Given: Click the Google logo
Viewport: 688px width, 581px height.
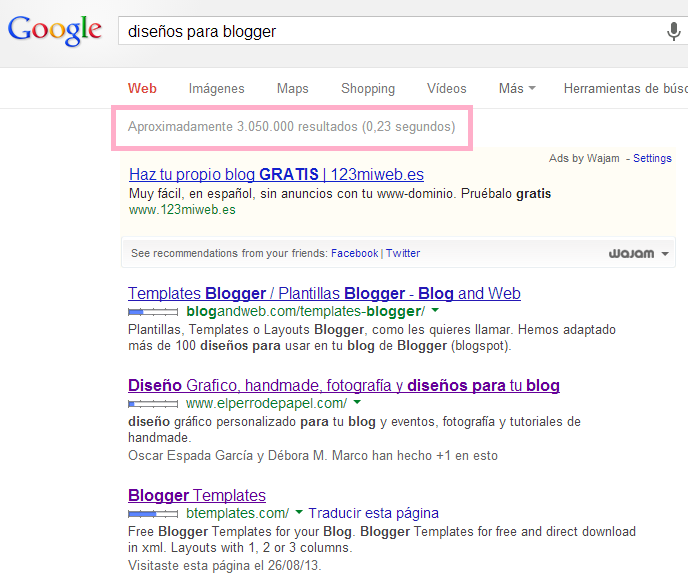Looking at the screenshot, I should coord(55,30).
